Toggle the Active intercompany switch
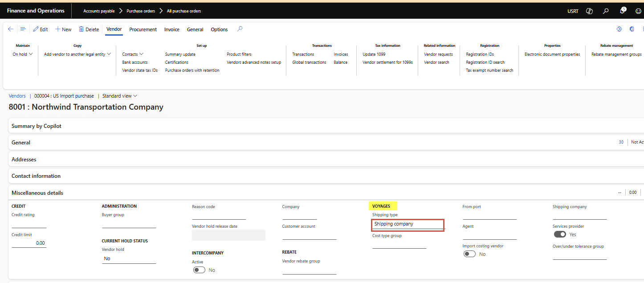This screenshot has width=644, height=283. tap(199, 270)
